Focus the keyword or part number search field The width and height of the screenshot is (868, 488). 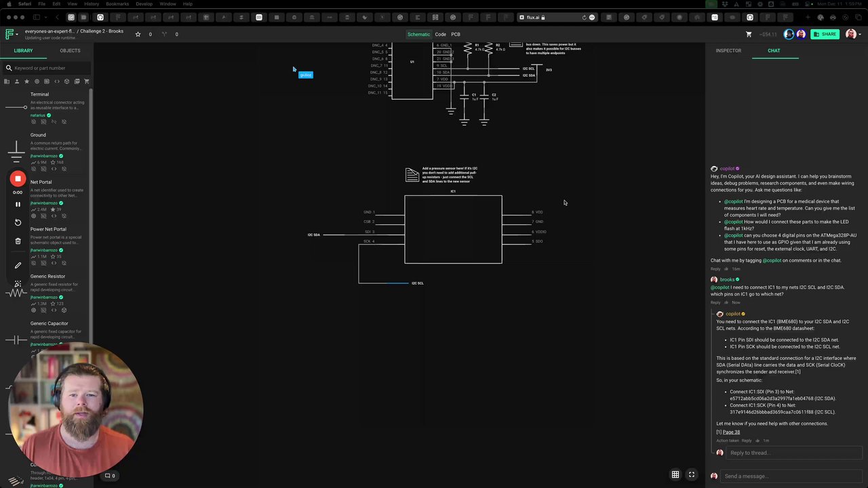pyautogui.click(x=47, y=68)
